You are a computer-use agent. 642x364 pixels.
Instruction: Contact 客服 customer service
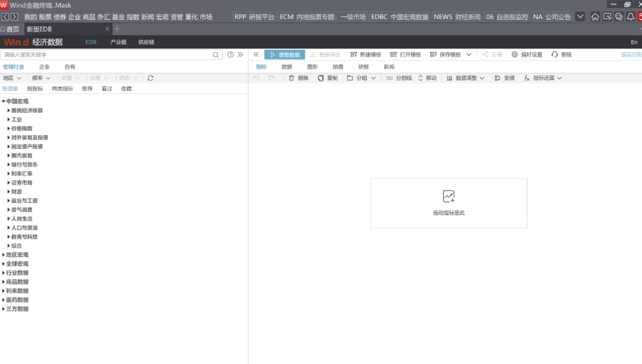pos(561,55)
